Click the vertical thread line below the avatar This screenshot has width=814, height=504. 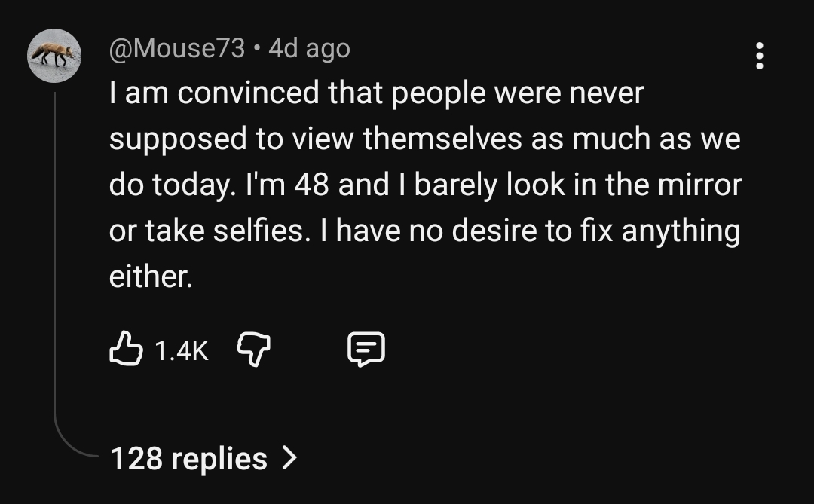[54, 249]
